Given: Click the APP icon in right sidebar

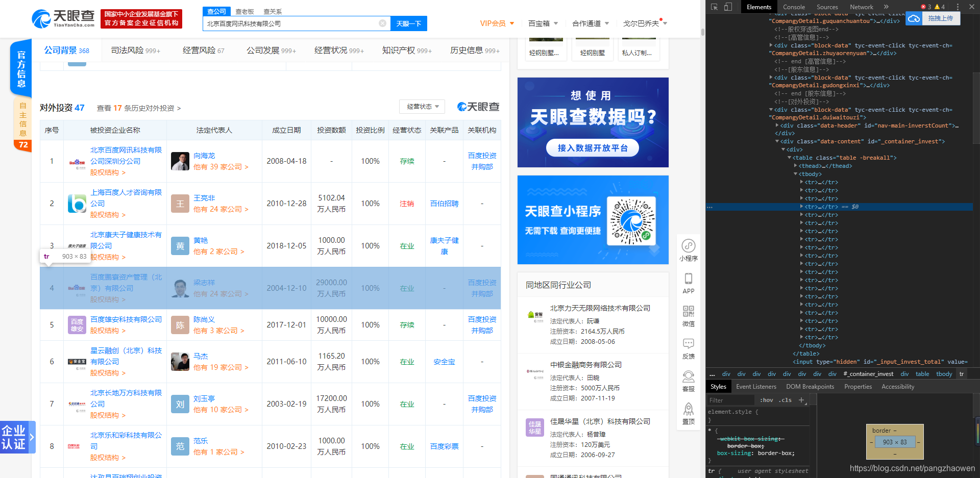Looking at the screenshot, I should click(689, 282).
